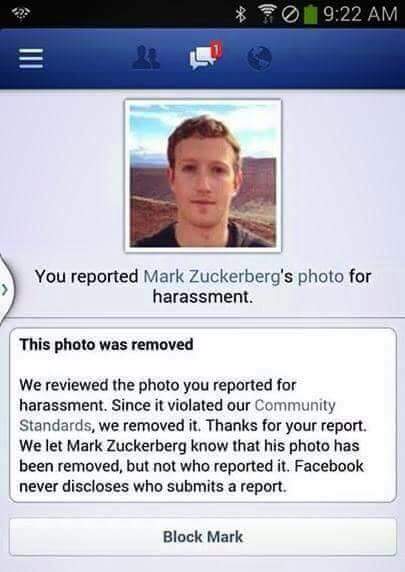Tap the circle-slash blocked icon in status bar

(x=290, y=15)
